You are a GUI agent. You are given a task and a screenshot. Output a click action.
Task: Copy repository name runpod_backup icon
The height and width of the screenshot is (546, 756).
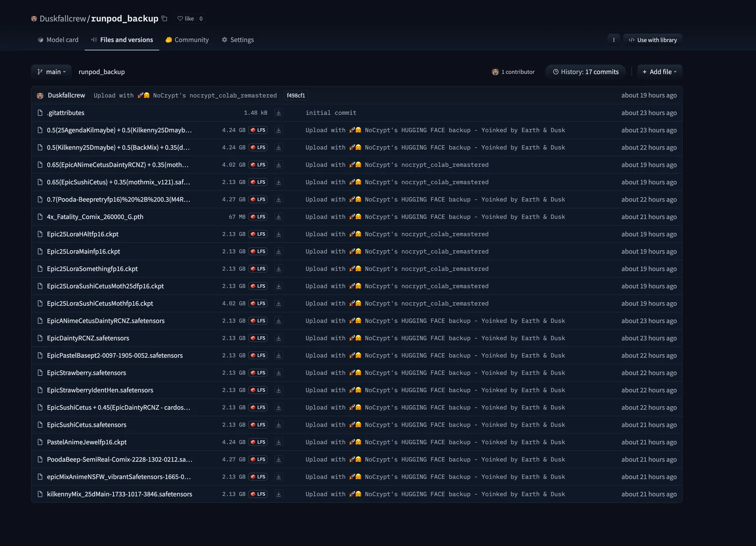164,19
